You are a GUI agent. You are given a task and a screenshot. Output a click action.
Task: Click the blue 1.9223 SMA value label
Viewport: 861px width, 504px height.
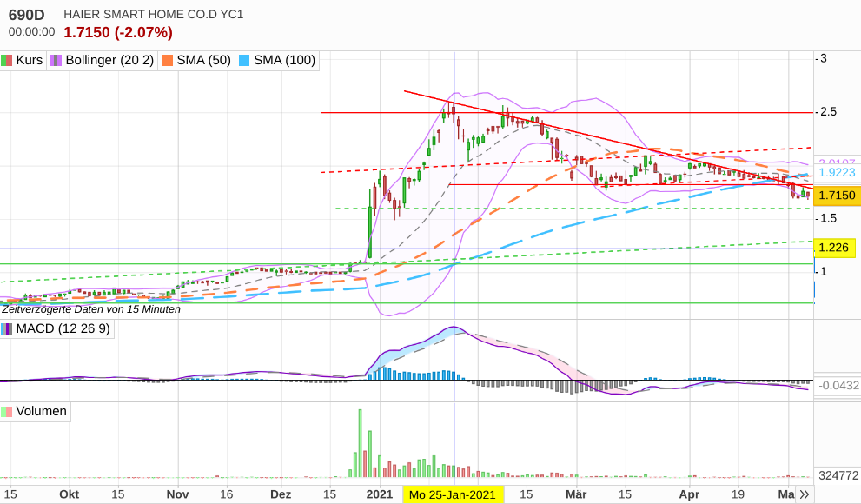[837, 173]
